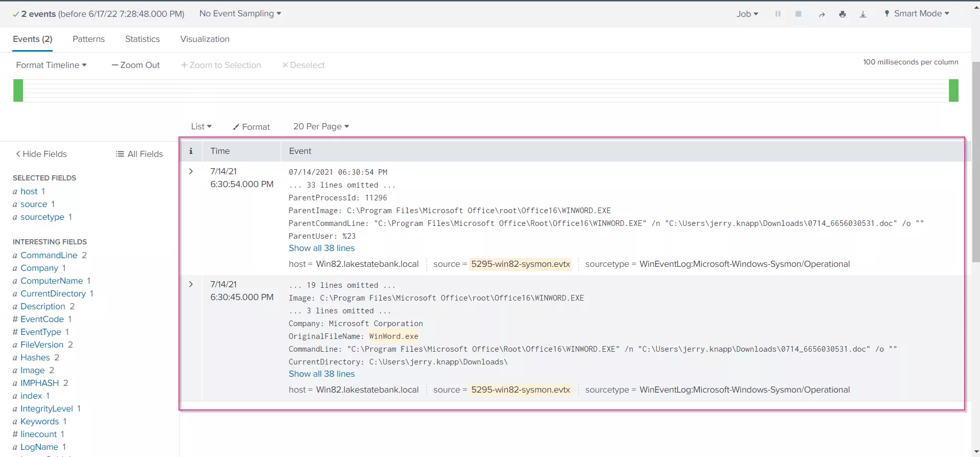Click CurrentDirectory path in second event

(438, 362)
